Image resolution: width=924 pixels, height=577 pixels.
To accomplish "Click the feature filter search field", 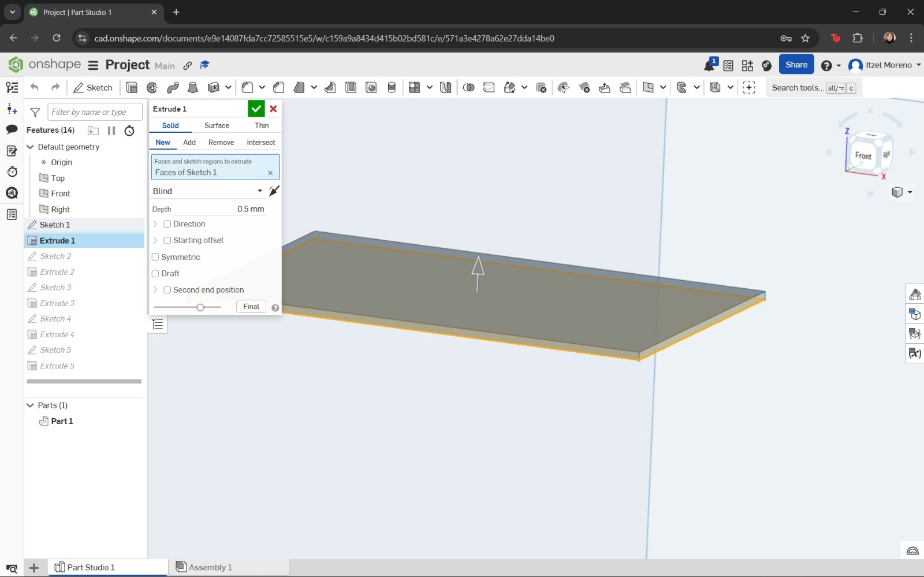I will coord(94,111).
